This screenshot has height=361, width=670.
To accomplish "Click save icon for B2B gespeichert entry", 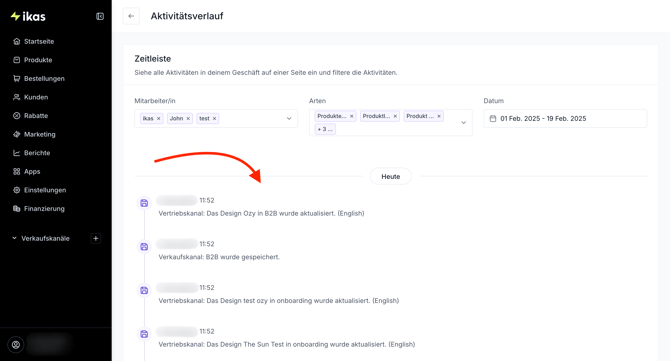I will point(144,247).
